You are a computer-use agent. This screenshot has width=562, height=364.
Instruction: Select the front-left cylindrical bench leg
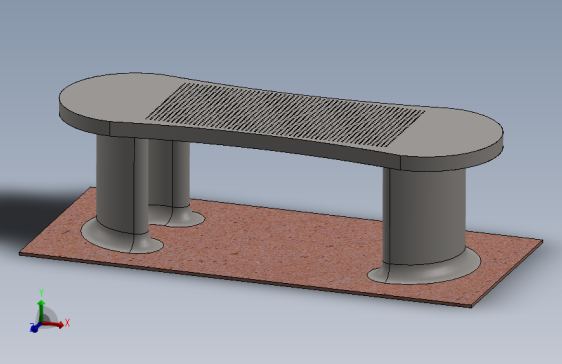tap(123, 185)
